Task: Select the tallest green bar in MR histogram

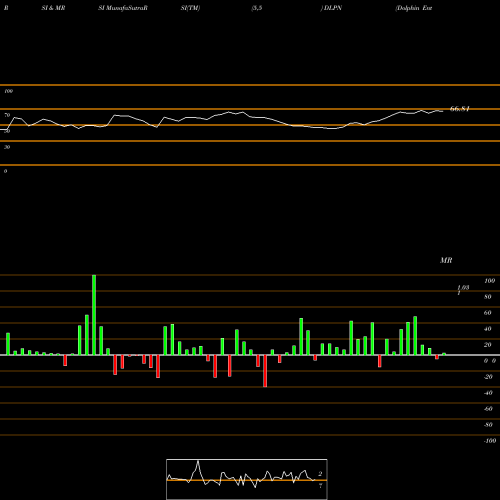Action: (94, 315)
